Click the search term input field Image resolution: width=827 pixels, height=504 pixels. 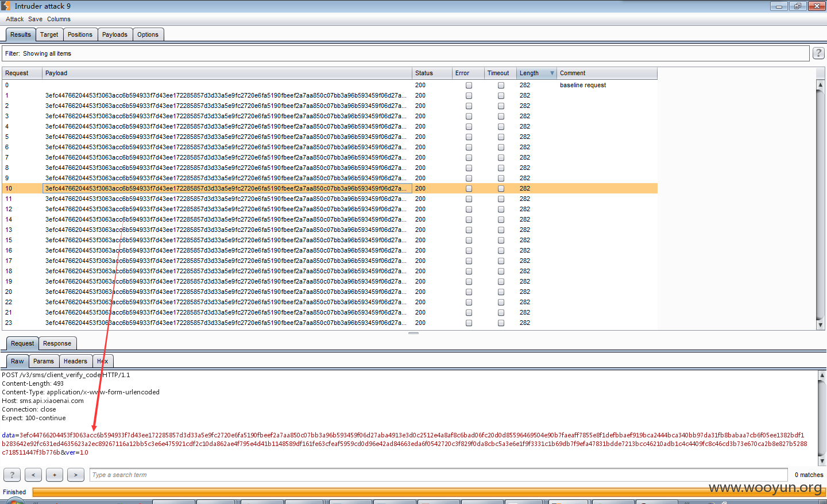(x=439, y=475)
